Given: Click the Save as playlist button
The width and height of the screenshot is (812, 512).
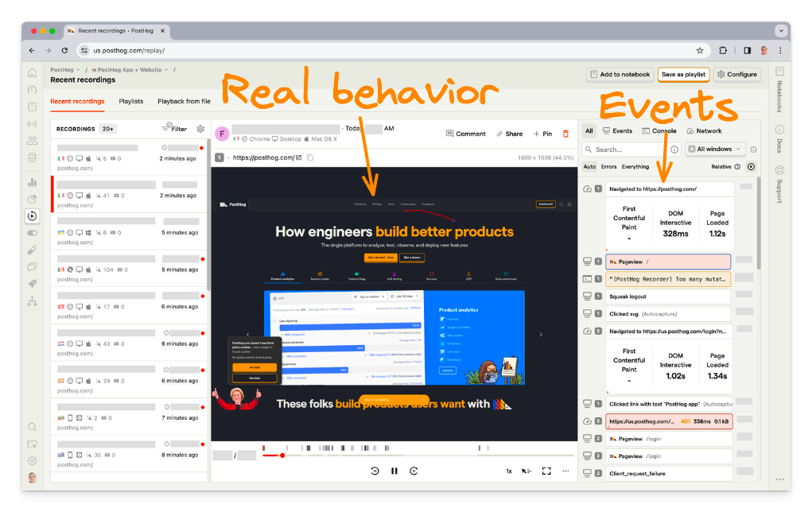Looking at the screenshot, I should tap(684, 75).
